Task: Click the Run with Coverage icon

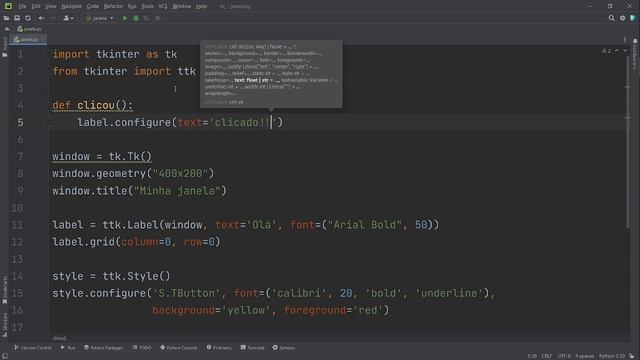Action: click(147, 18)
